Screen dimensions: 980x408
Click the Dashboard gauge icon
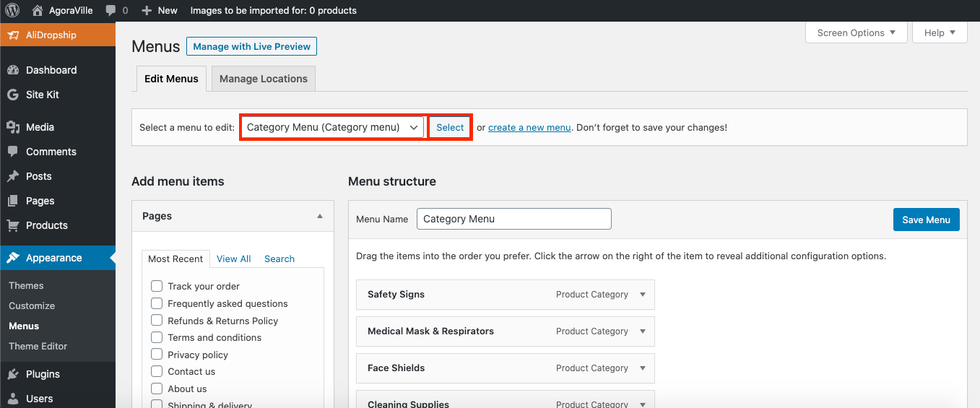pyautogui.click(x=13, y=70)
